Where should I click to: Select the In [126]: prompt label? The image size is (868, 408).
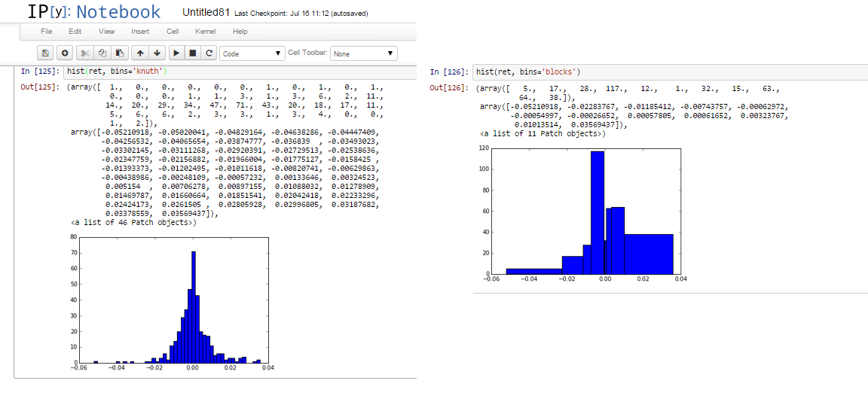coord(450,72)
